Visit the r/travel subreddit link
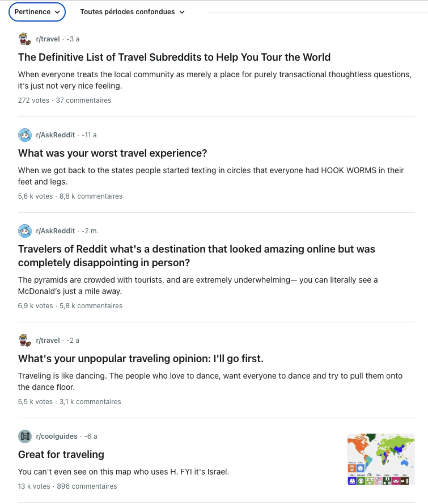This screenshot has height=504, width=428. 48,39
